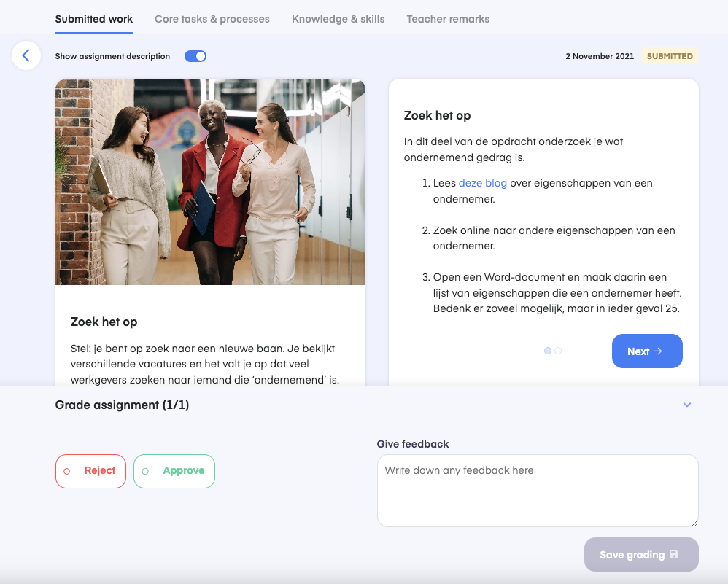Click the back arrow circle icon
The height and width of the screenshot is (584, 728).
tap(26, 55)
